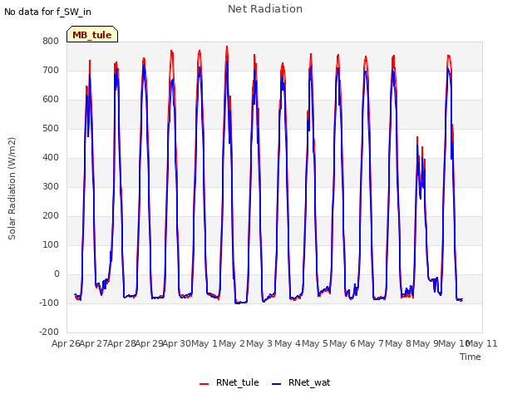Click the May 11 x-axis tick label
This screenshot has width=532, height=399.
pyautogui.click(x=482, y=343)
